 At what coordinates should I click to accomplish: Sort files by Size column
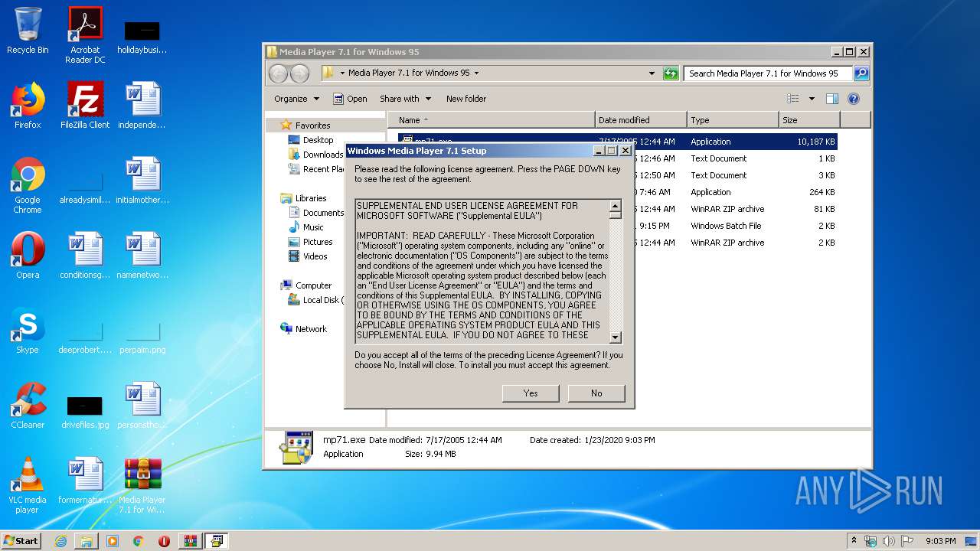point(809,120)
